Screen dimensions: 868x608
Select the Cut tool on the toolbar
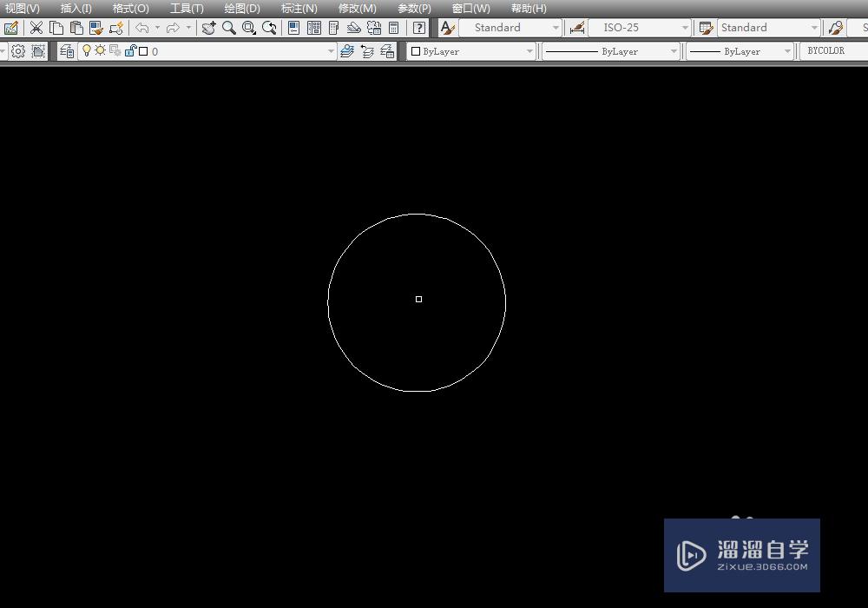pos(36,27)
